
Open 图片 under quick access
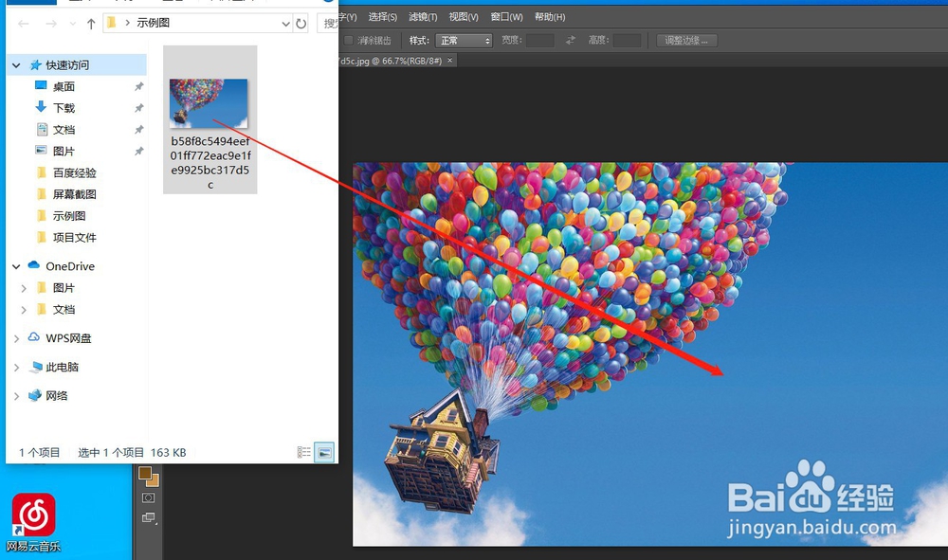(x=64, y=151)
